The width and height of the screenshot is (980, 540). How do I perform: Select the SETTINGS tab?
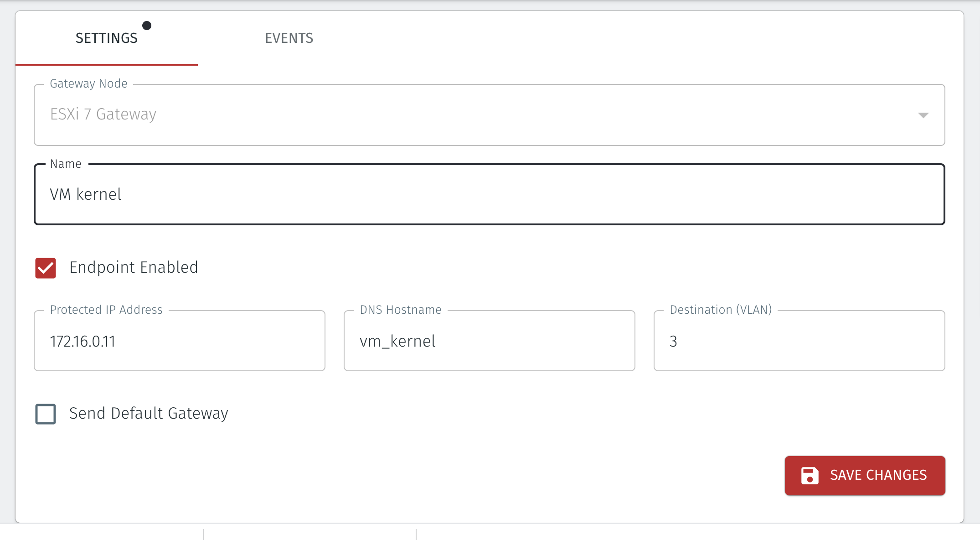[106, 38]
